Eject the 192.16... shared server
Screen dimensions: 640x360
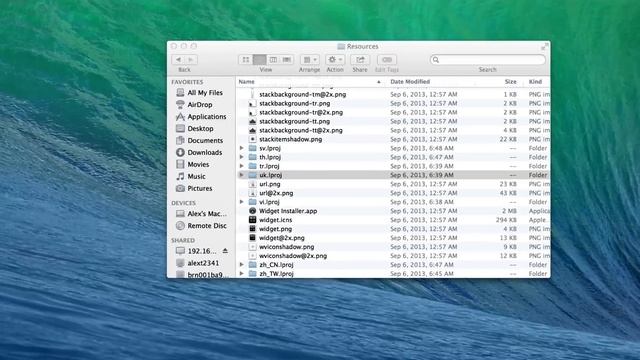[x=225, y=251]
